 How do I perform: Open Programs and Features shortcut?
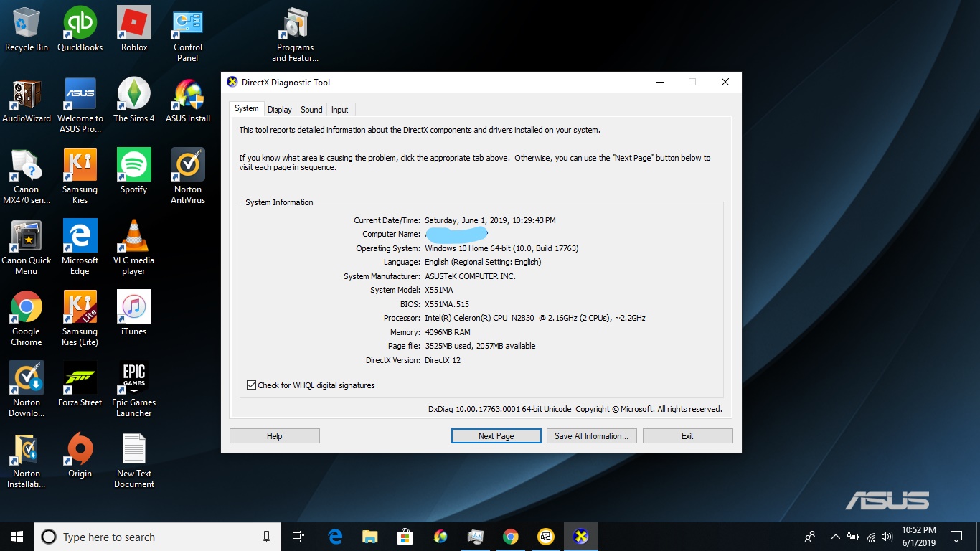(x=295, y=35)
